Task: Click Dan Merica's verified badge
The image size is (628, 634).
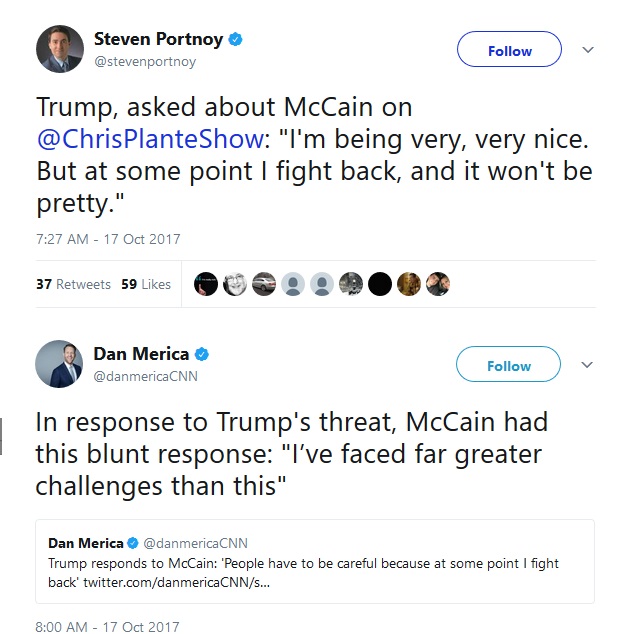Action: (202, 354)
